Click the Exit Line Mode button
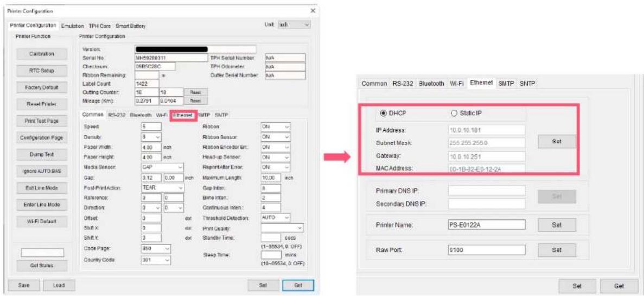Viewport: 644px width, 296px height. [41, 188]
